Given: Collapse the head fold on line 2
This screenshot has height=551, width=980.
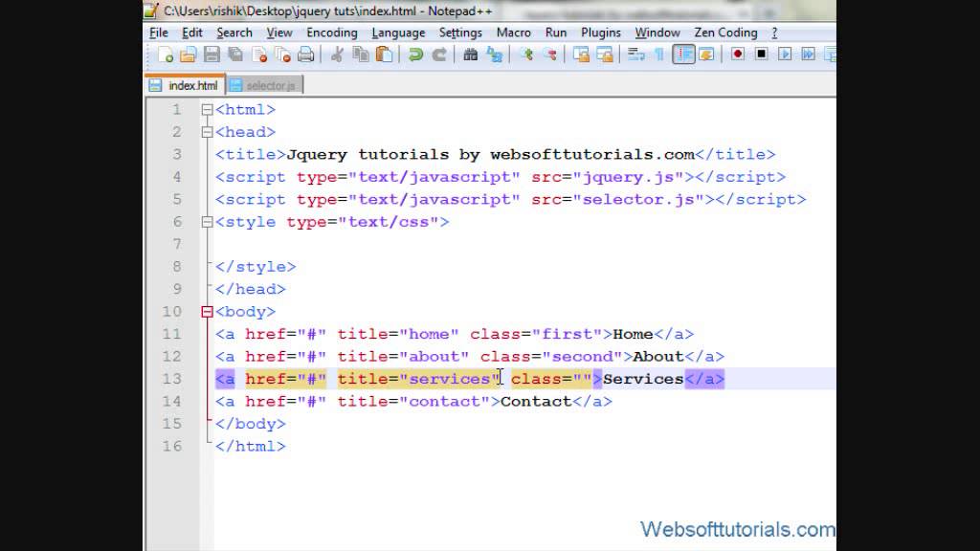Looking at the screenshot, I should pos(207,132).
